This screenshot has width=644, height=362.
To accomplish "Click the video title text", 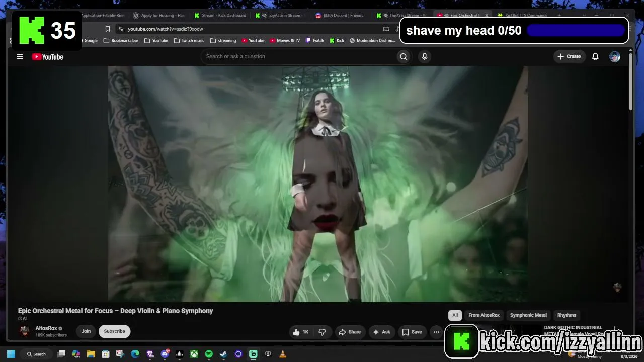I will pyautogui.click(x=116, y=311).
